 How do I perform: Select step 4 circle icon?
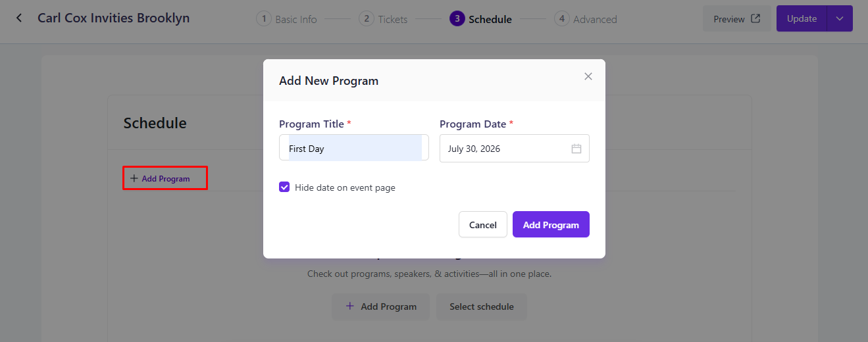[x=562, y=19]
